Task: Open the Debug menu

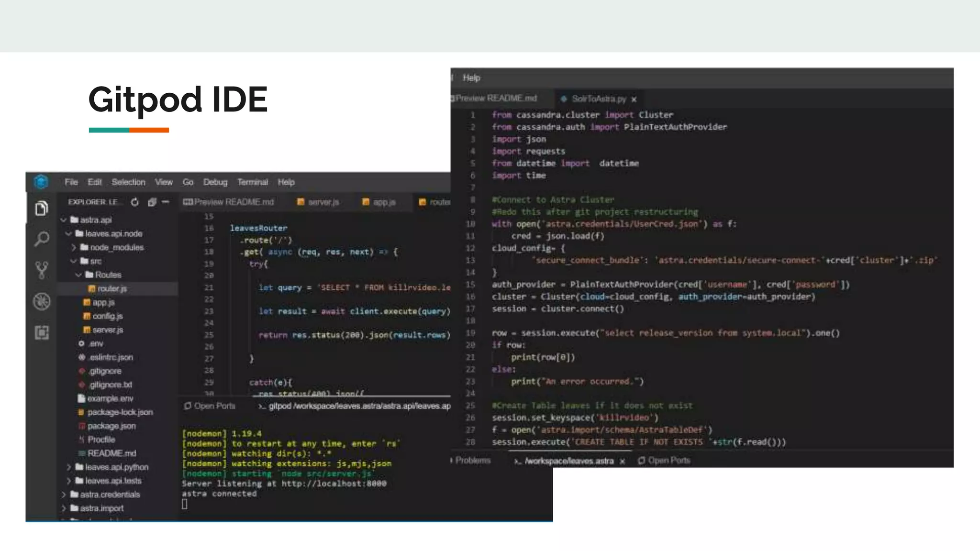Action: (x=215, y=182)
